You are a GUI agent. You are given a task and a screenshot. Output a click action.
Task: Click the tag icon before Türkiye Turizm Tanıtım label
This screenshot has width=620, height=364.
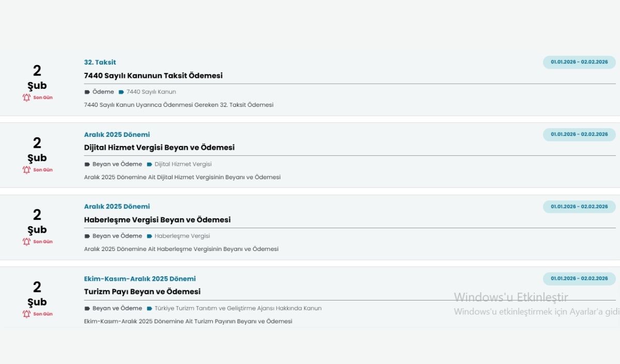click(149, 308)
